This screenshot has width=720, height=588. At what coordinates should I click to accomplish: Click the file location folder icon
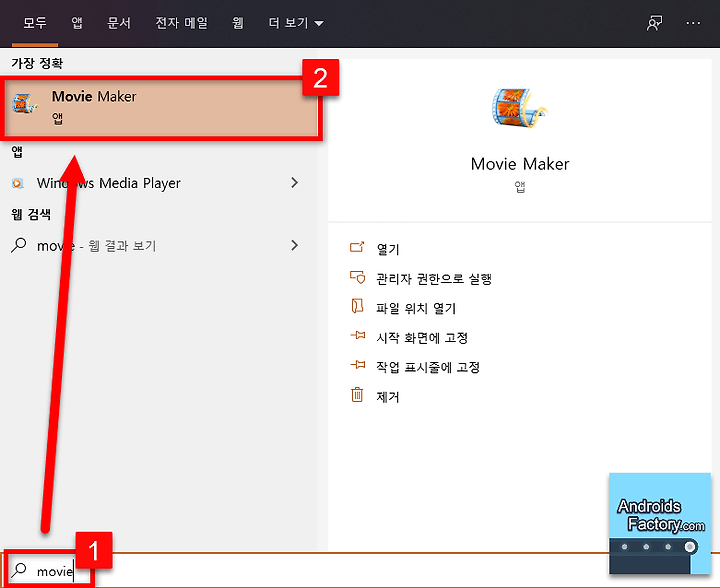pos(357,306)
